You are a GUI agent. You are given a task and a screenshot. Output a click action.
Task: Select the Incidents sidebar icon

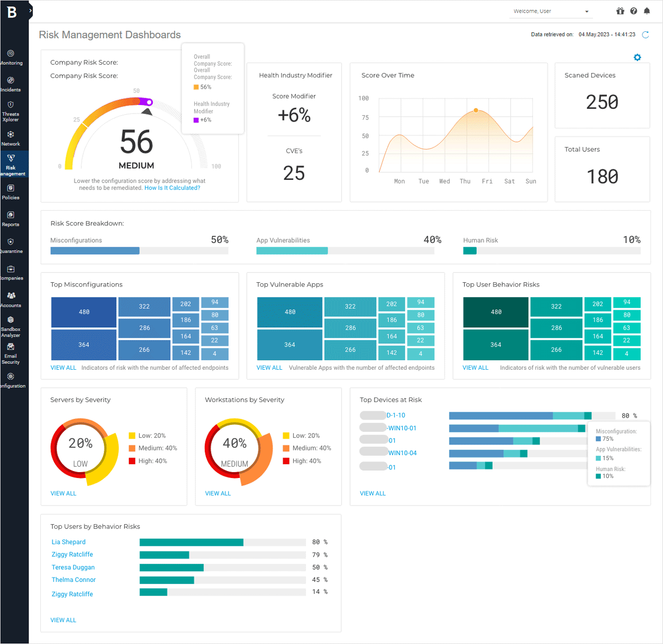[11, 83]
